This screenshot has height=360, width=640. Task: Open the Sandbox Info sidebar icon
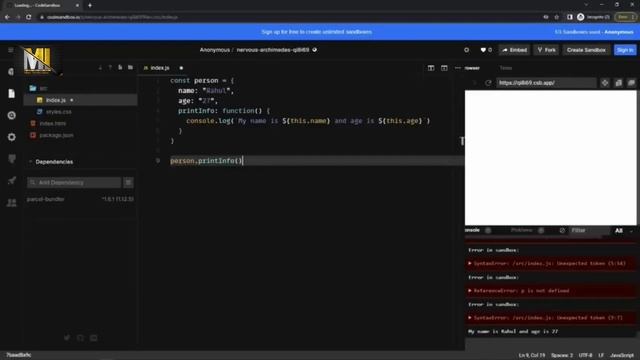pos(11,72)
